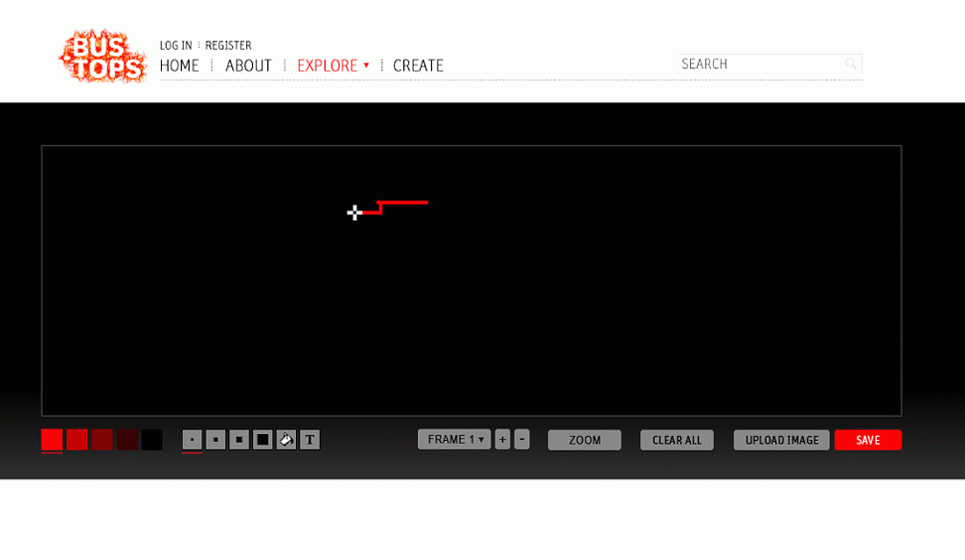Click the Bus-Tops logo
This screenshot has width=965, height=560.
point(103,56)
